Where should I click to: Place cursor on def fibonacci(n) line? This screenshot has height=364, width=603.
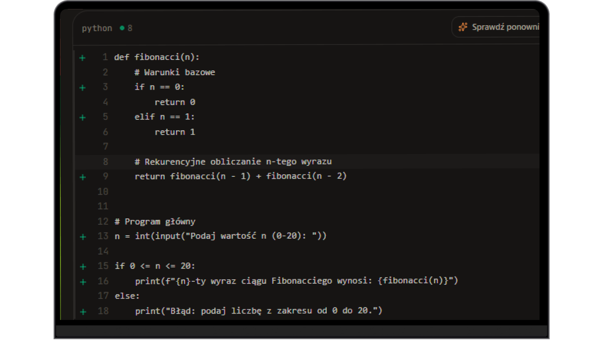tap(157, 57)
